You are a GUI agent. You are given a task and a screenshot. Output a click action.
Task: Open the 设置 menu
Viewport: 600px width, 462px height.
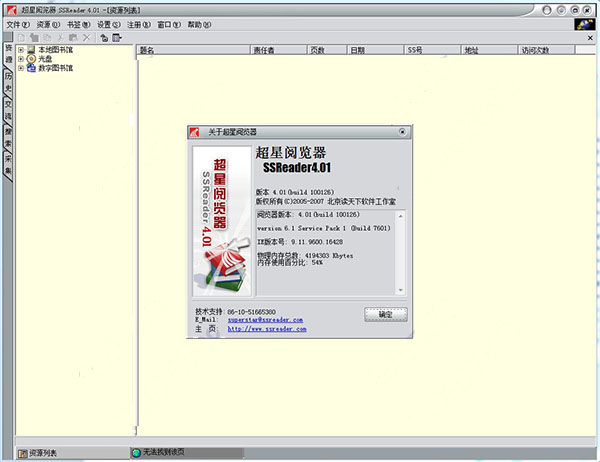click(109, 25)
